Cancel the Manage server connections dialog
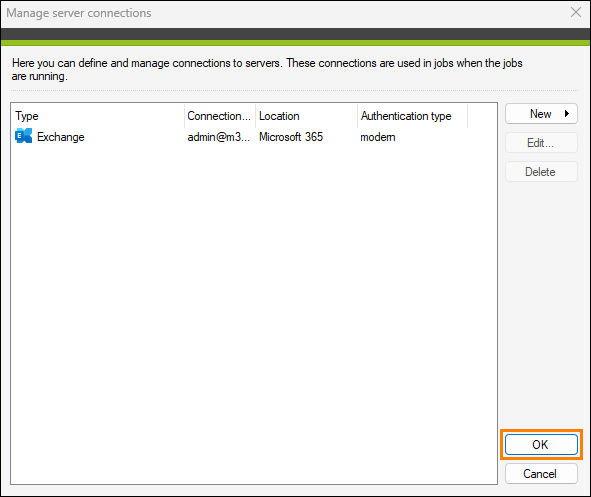The image size is (591, 497). [541, 474]
